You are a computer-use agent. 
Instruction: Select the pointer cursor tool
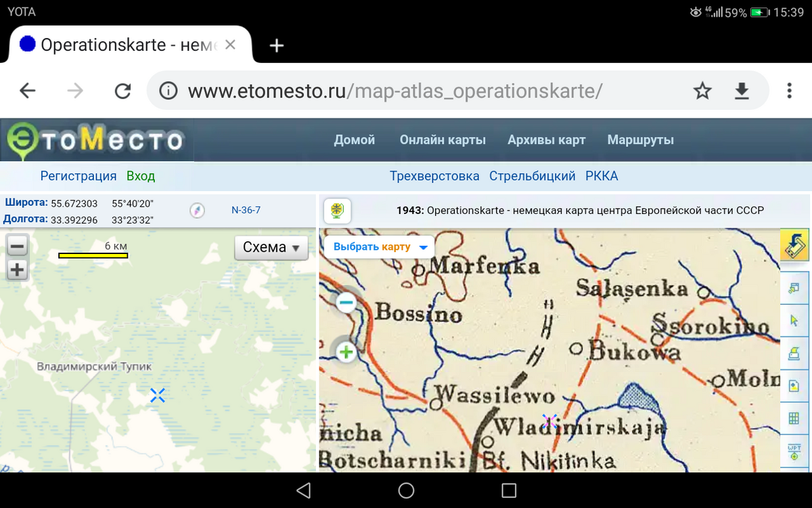tap(794, 320)
